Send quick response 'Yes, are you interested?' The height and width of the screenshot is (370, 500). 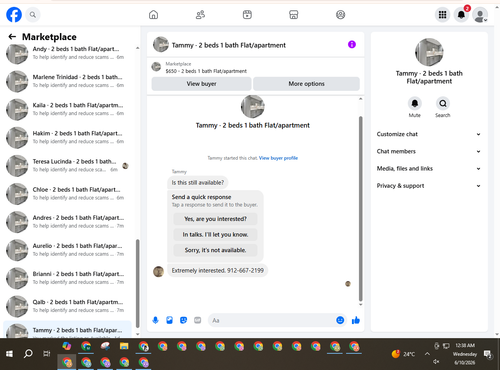[215, 219]
